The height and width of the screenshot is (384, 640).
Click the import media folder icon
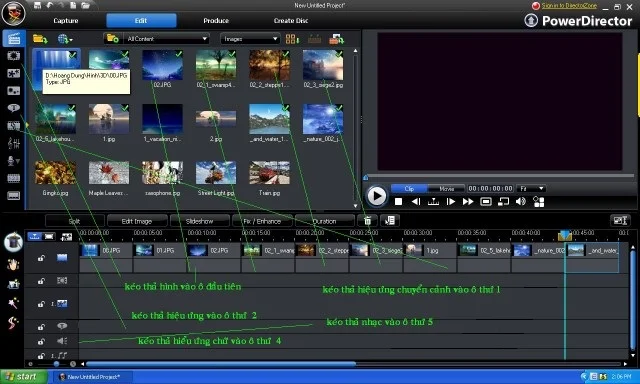tap(40, 39)
